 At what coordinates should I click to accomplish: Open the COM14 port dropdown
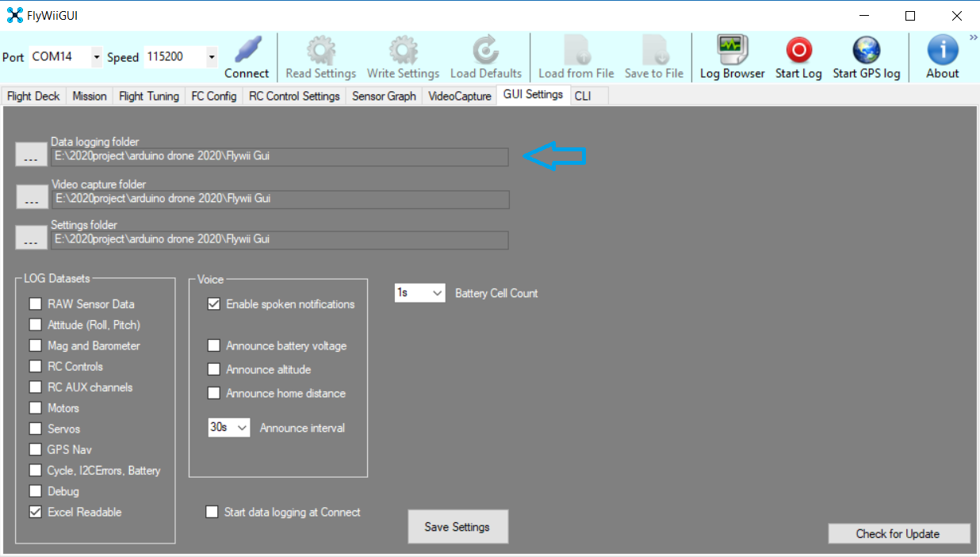[96, 57]
